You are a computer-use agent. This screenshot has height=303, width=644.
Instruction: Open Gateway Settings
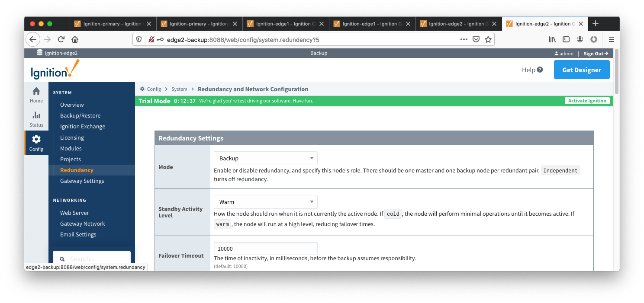click(82, 181)
